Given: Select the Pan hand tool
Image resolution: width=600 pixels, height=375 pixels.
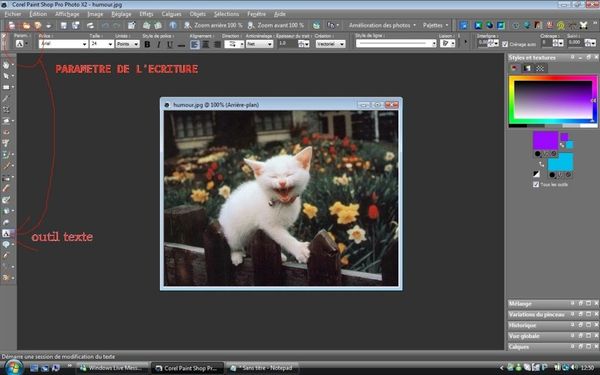Looking at the screenshot, I should [6, 65].
